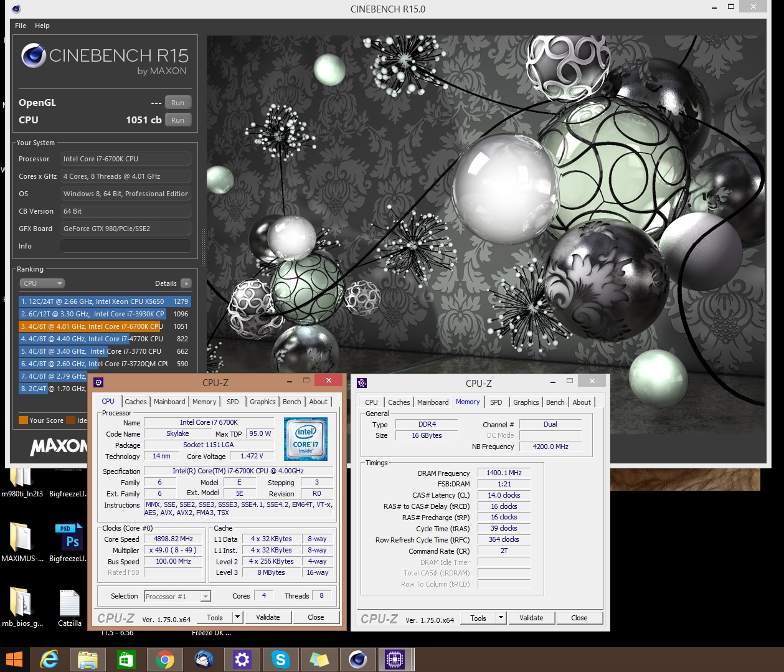This screenshot has height=672, width=784.
Task: Select the i7-6700K ranking row
Action: click(x=105, y=326)
